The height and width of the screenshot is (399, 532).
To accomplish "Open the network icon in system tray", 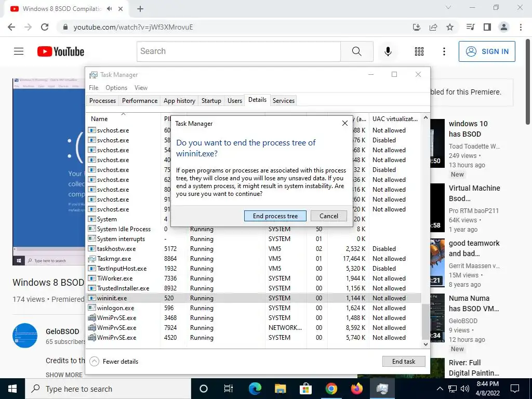I will [453, 389].
